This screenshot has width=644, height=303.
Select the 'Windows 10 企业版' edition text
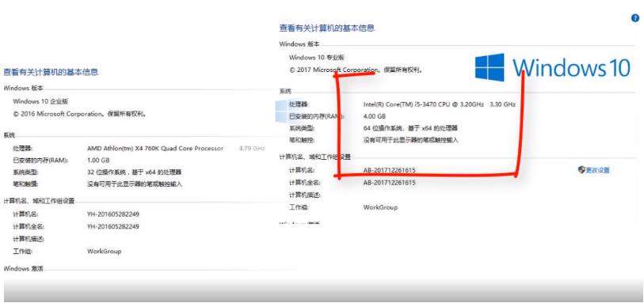[40, 101]
